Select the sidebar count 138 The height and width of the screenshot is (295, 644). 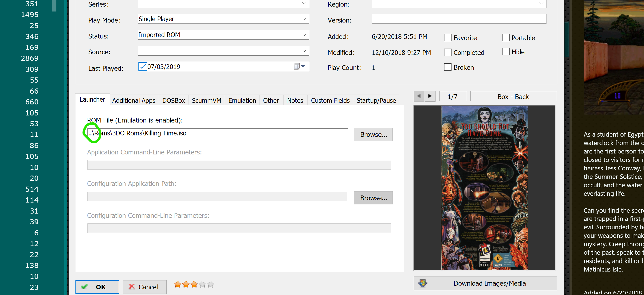click(32, 266)
